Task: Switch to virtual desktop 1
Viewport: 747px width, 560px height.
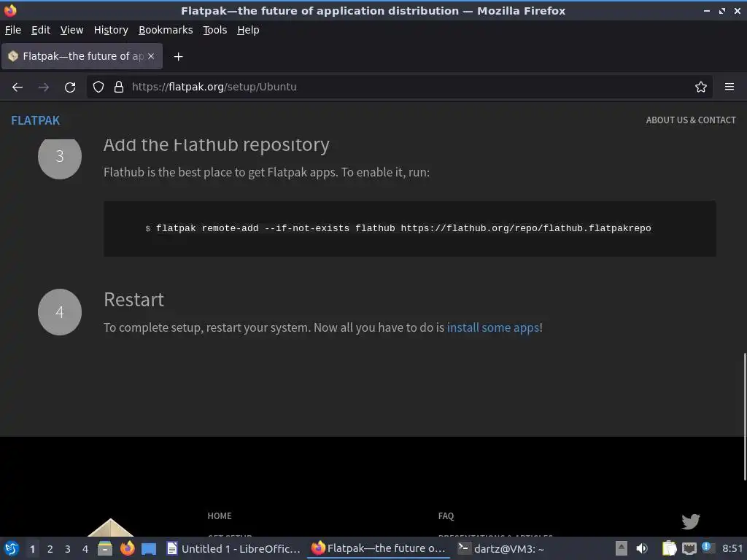Action: pos(32,549)
